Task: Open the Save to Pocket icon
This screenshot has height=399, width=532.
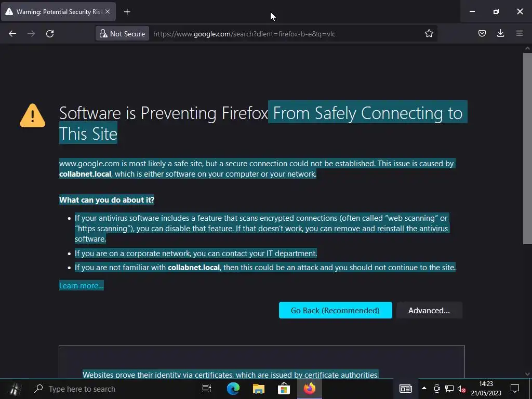Action: (482, 33)
